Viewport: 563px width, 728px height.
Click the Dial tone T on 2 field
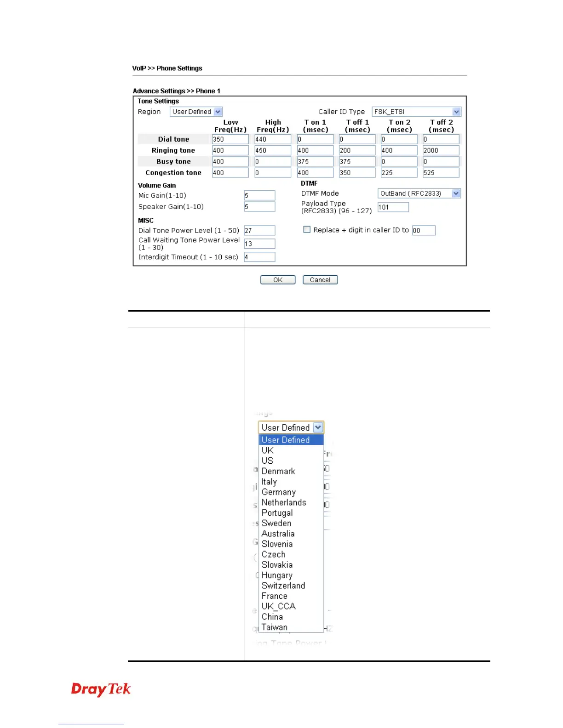(x=399, y=139)
